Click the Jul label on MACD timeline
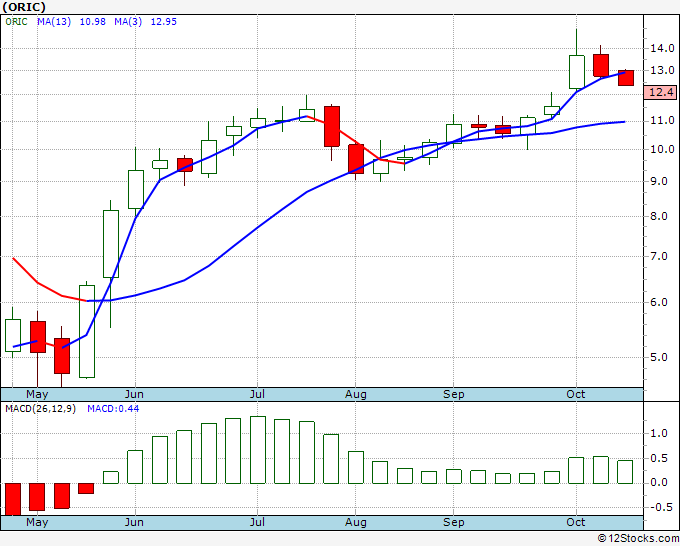Viewport: 680px width, 546px height. tap(257, 522)
